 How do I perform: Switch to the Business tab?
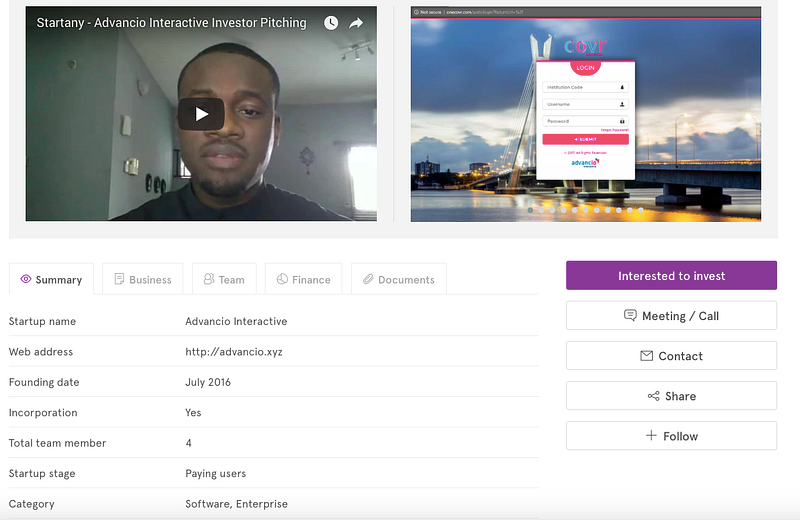pos(143,279)
